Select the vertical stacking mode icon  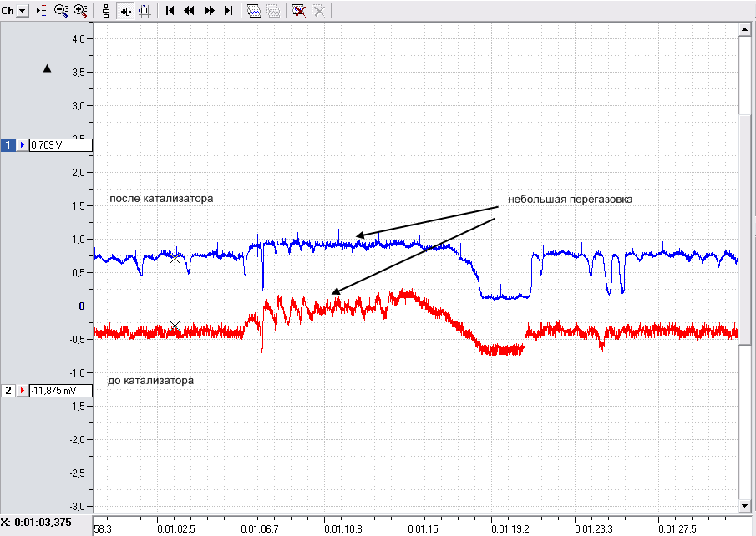(107, 11)
